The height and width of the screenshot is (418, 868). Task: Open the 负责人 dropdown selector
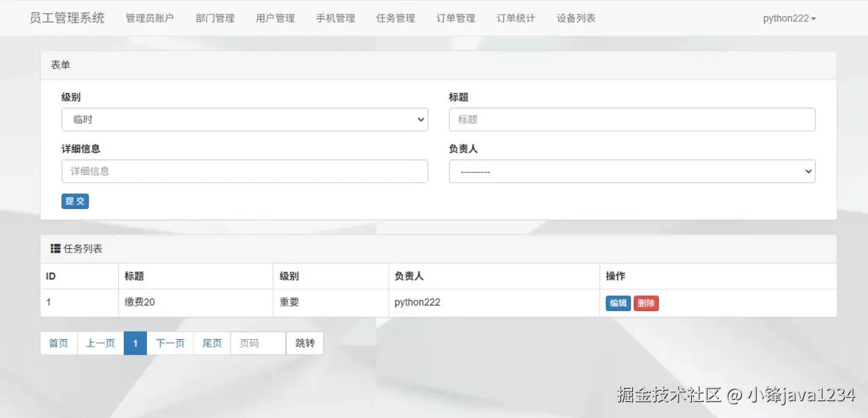tap(632, 171)
